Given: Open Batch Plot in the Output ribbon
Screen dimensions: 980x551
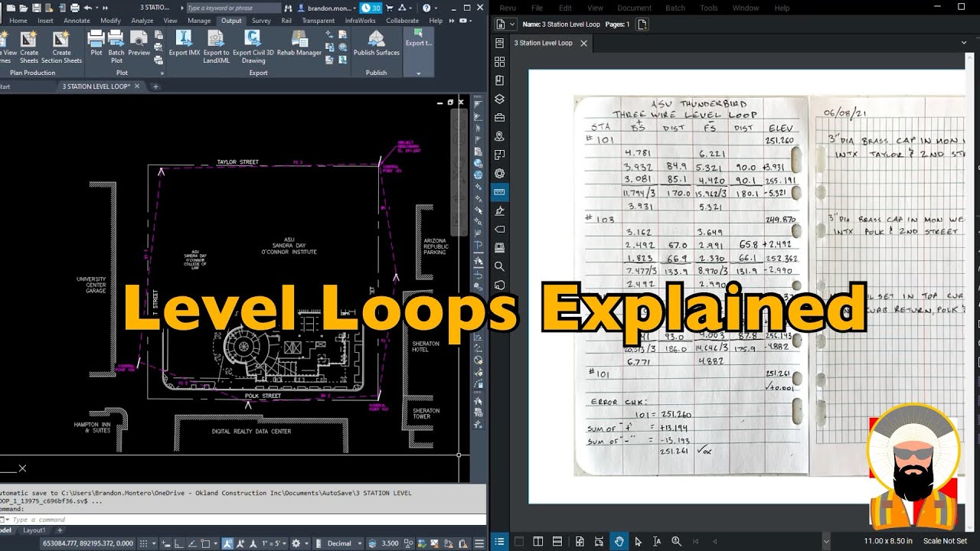Looking at the screenshot, I should (x=116, y=46).
